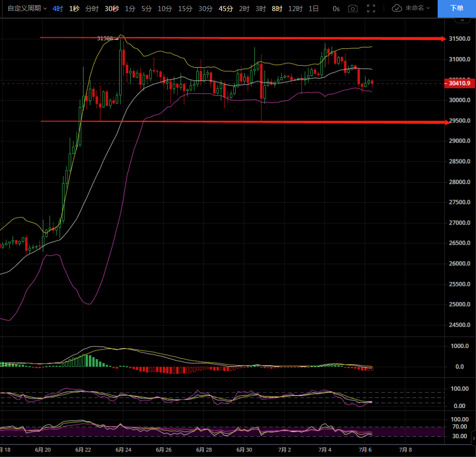Select the 1日 timeframe

(x=313, y=9)
